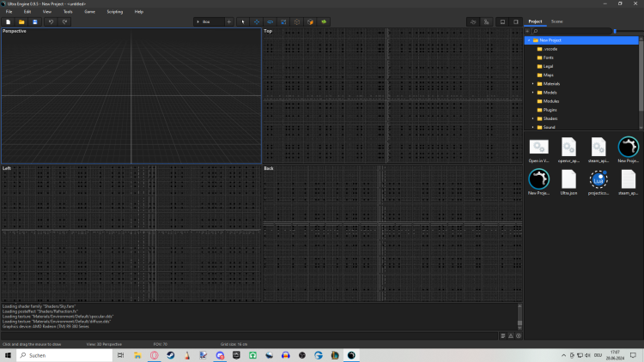The height and width of the screenshot is (362, 644).
Task: Expand the Models folder node
Action: pos(532,93)
